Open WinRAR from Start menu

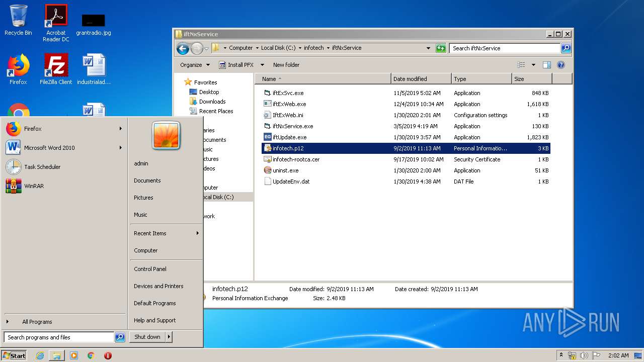pos(64,186)
